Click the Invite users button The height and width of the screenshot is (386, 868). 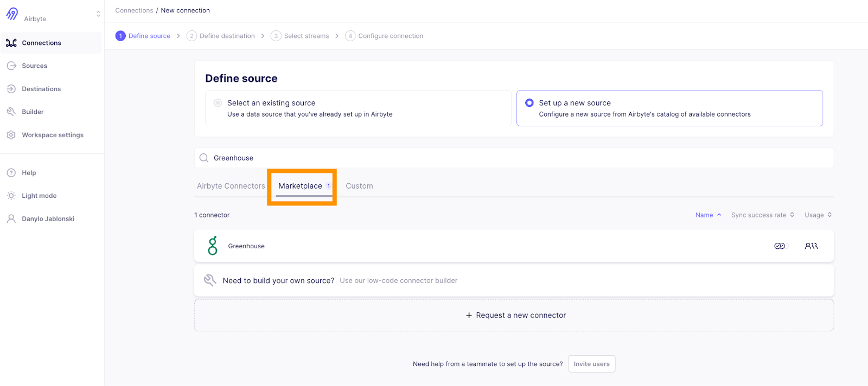click(x=591, y=364)
